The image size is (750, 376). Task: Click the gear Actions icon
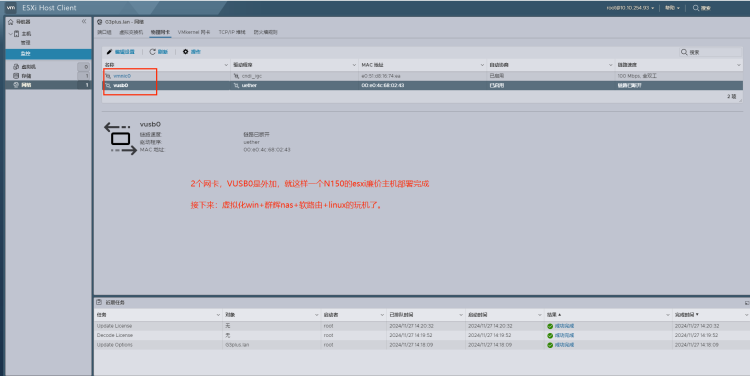coord(186,52)
